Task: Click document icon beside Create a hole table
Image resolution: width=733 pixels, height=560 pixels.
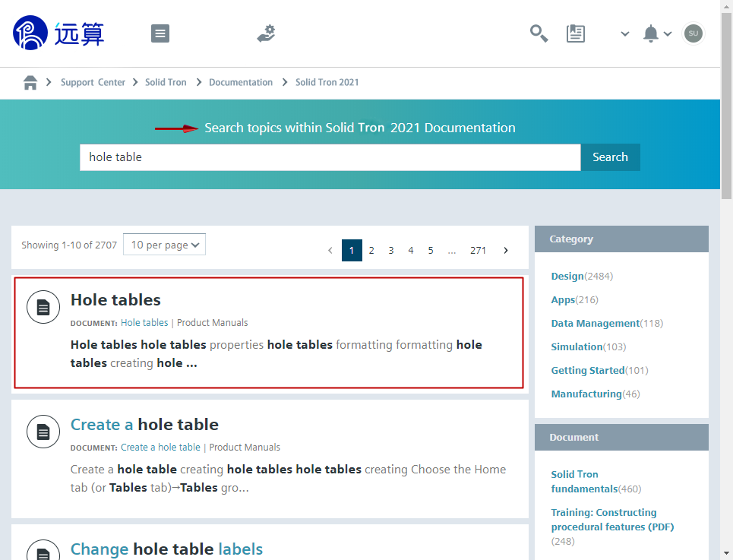Action: point(43,432)
